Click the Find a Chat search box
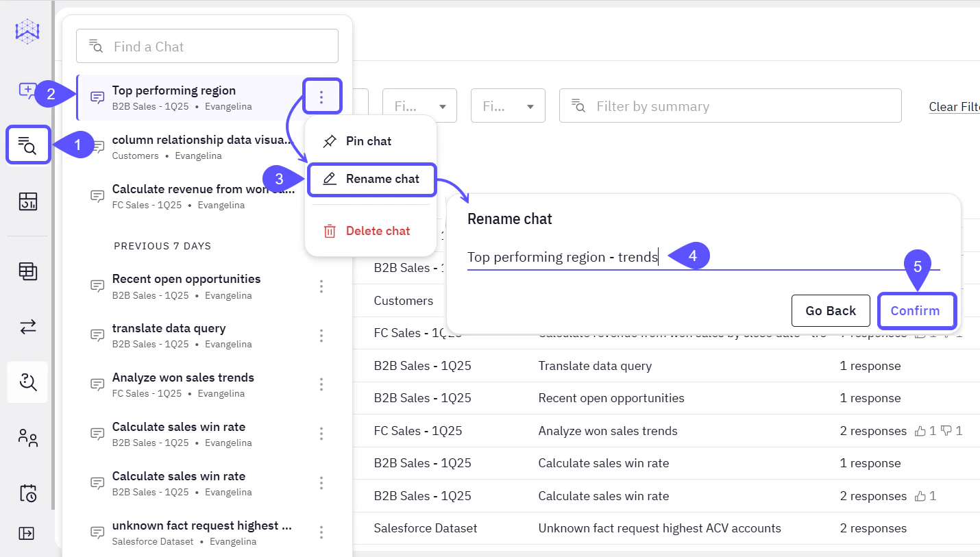The width and height of the screenshot is (980, 557). point(207,46)
